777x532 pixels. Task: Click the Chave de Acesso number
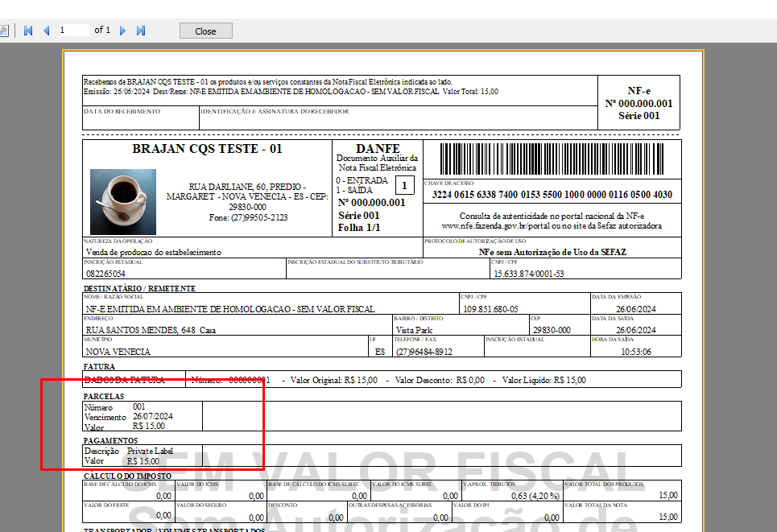coord(552,195)
